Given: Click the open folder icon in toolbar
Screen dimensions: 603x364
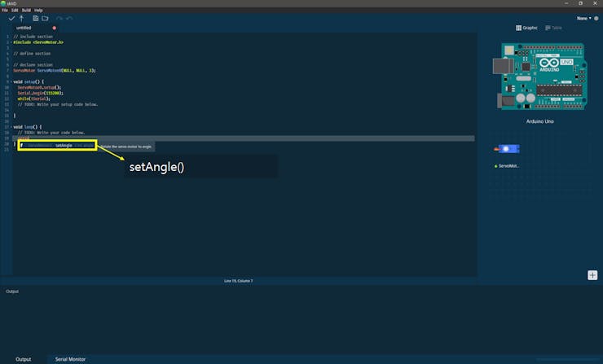Looking at the screenshot, I should point(45,18).
